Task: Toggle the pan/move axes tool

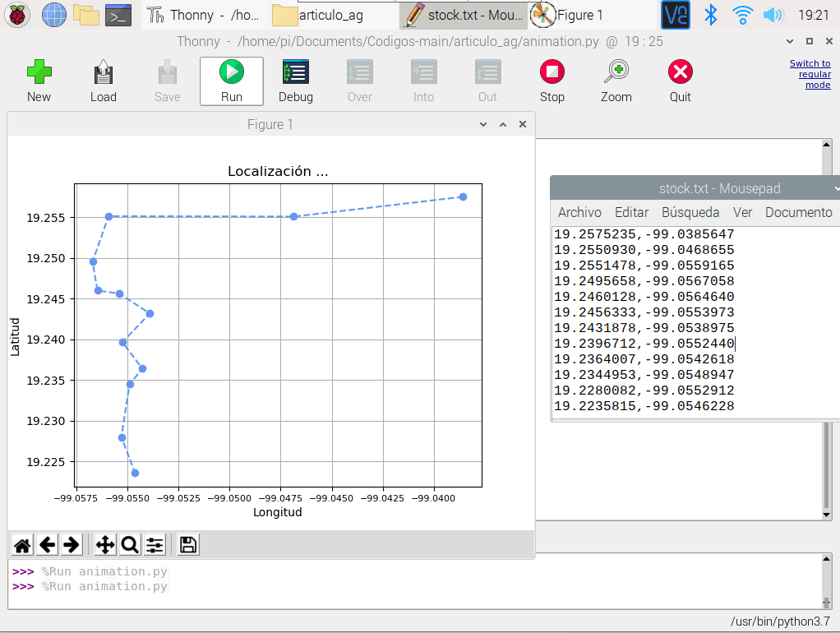Action: point(105,544)
